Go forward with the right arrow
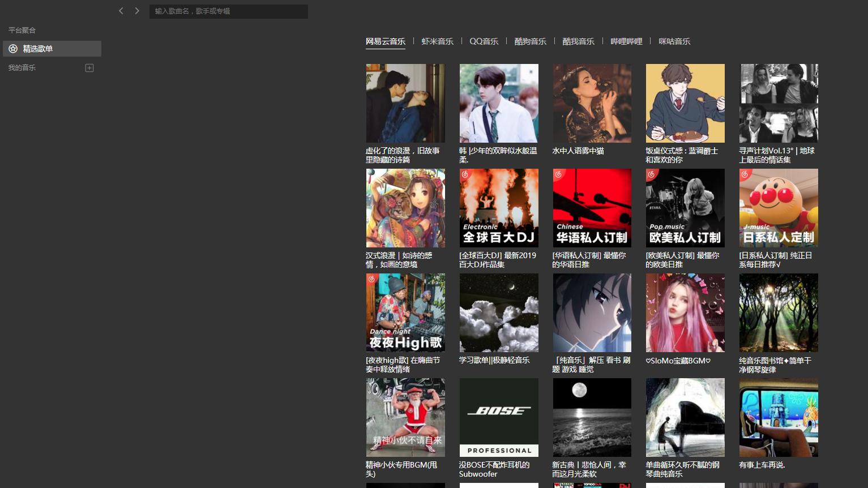Image resolution: width=868 pixels, height=488 pixels. (137, 11)
